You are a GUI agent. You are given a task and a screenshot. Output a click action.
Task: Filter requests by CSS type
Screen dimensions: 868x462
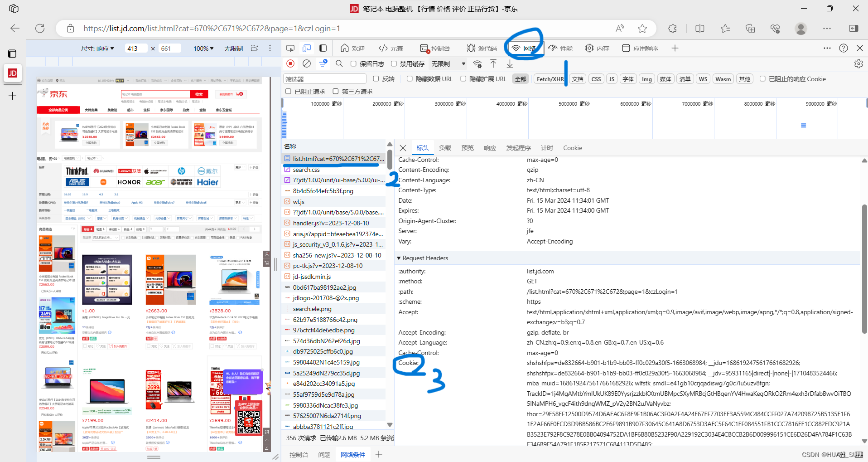[596, 79]
